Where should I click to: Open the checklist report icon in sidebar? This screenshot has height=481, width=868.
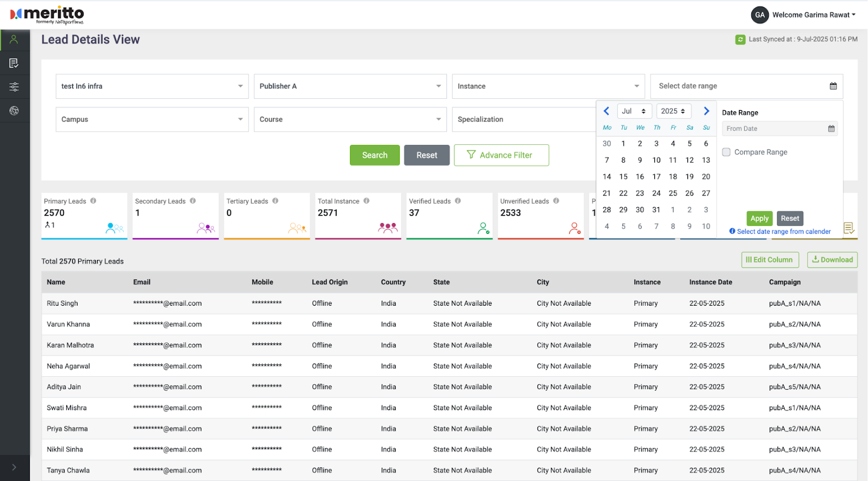(14, 64)
